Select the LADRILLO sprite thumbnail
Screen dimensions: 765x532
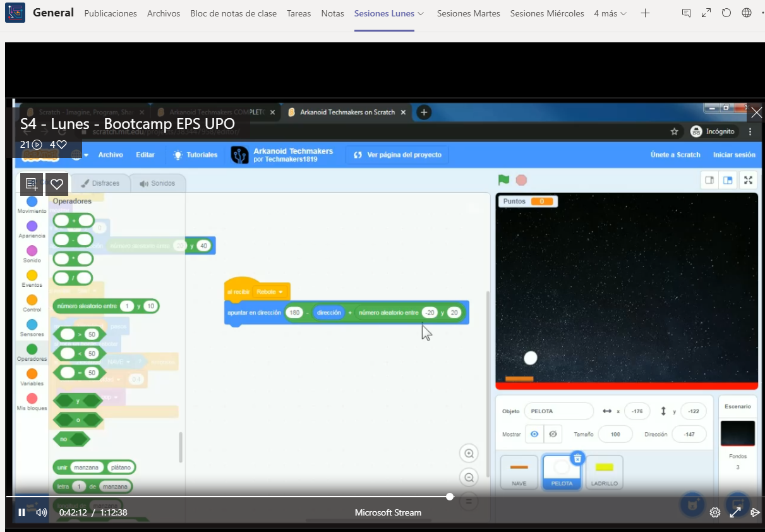coord(604,472)
